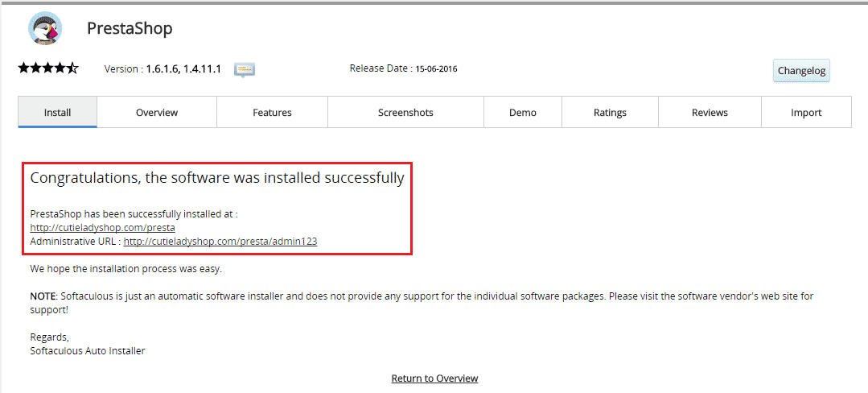Click the 'Softaculous Auto Installer' signature text
The height and width of the screenshot is (393, 868).
[88, 351]
